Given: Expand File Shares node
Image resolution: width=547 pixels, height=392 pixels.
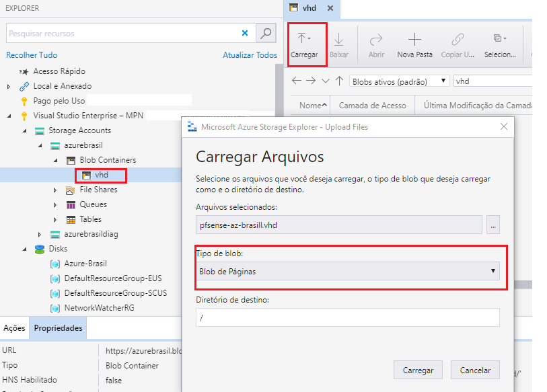Looking at the screenshot, I should (55, 190).
